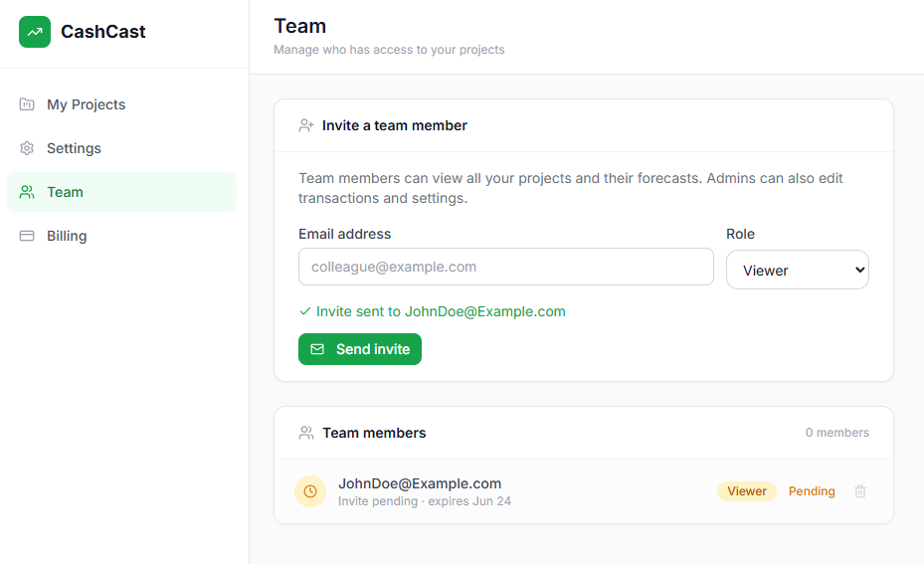
Task: Select the Team sidebar item
Action: [121, 192]
